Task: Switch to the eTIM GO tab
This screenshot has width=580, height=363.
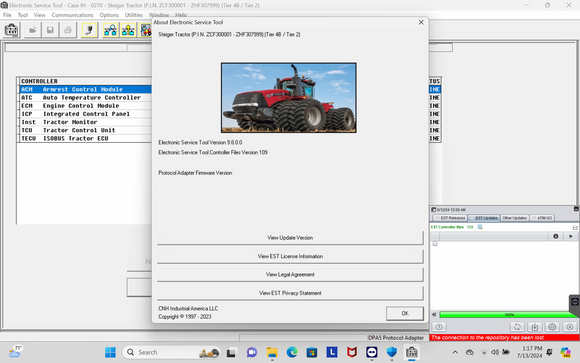Action: 542,218
